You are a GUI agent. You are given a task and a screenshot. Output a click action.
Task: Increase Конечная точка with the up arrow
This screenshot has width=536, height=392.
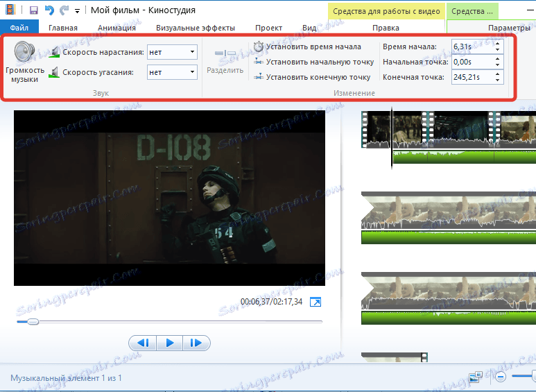point(498,74)
